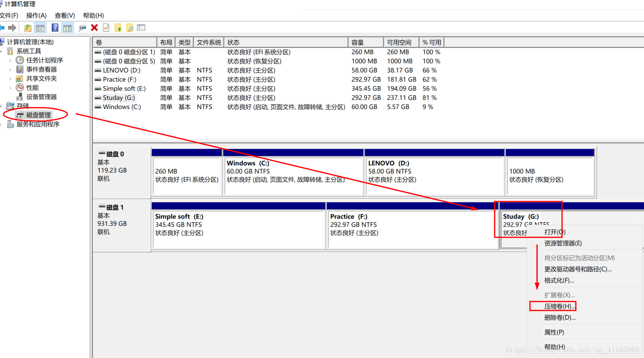The width and height of the screenshot is (644, 358).
Task: Expand the 性能 chevron
Action: [10, 88]
